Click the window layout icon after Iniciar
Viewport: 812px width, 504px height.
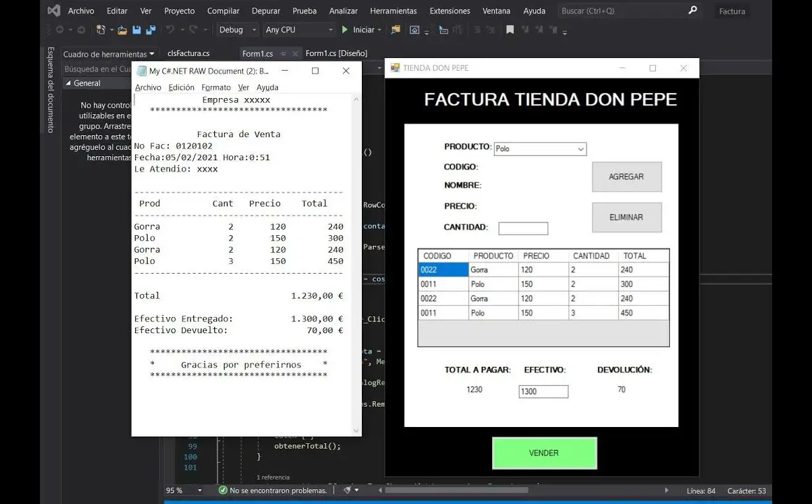[414, 30]
